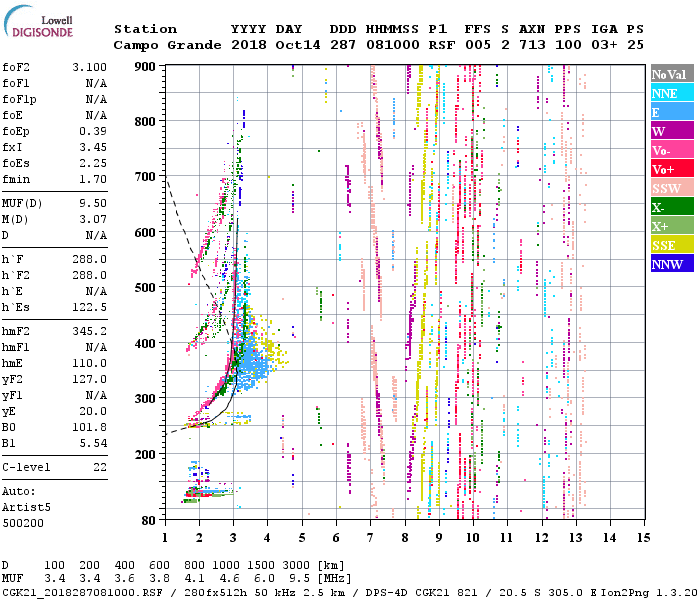
Task: Select the SSW salmon legend swatch
Action: tap(672, 188)
